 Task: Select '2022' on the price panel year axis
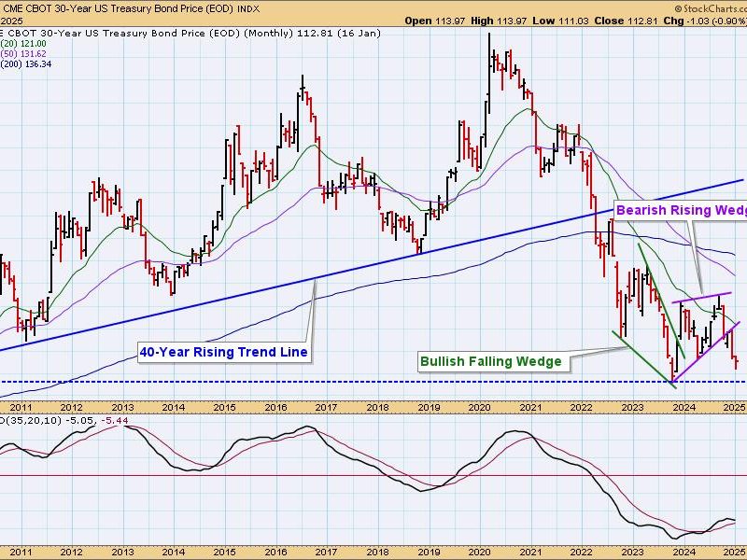581,408
